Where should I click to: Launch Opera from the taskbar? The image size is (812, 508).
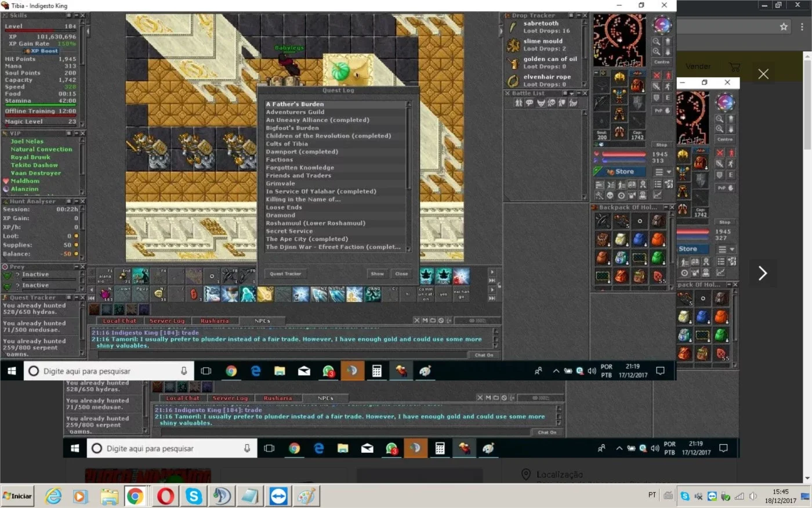166,496
